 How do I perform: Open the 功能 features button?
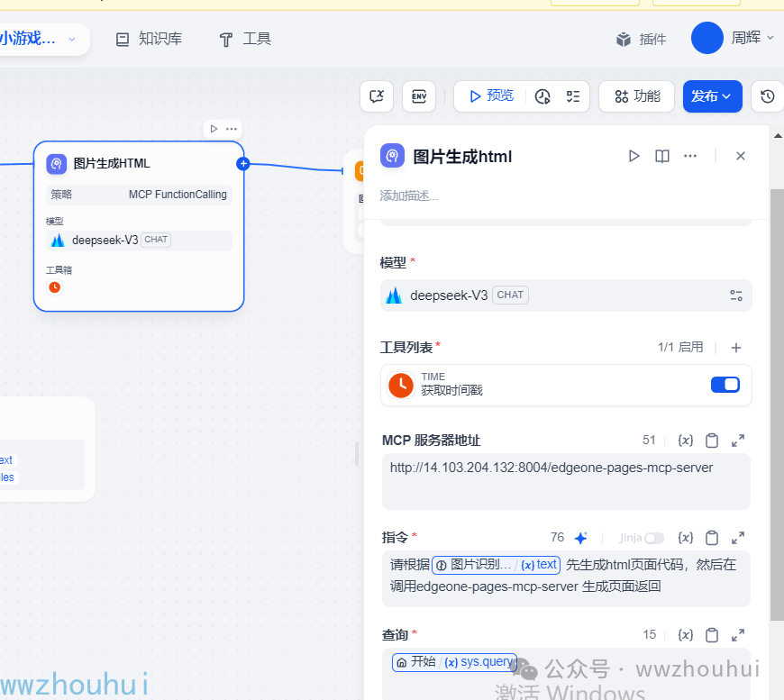[x=637, y=96]
